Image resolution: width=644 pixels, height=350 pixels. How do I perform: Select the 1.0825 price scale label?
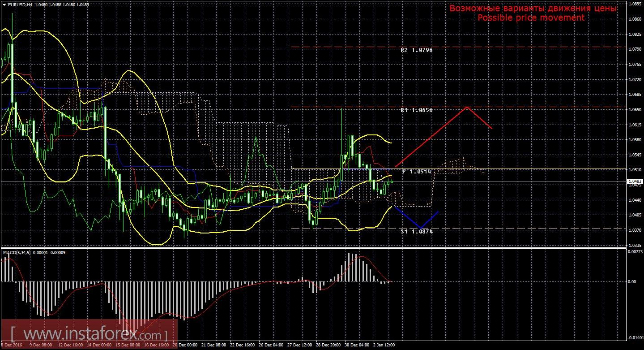point(635,34)
